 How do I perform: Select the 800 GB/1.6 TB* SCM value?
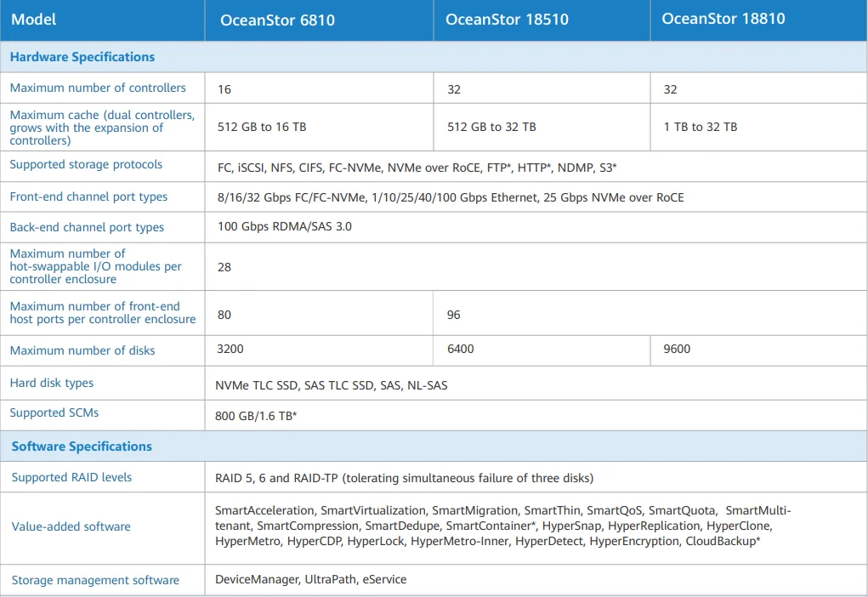tap(256, 416)
